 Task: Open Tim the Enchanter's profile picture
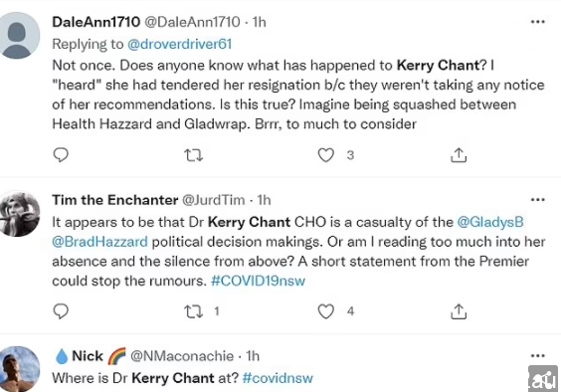pyautogui.click(x=19, y=214)
